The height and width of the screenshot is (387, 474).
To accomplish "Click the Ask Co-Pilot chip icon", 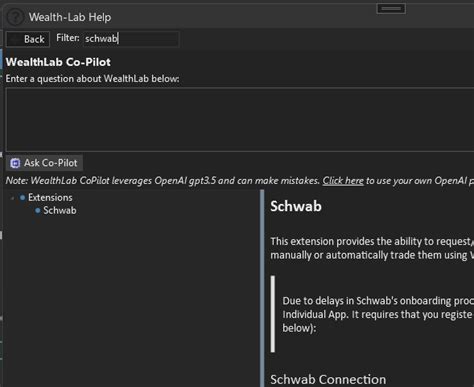I will [15, 163].
